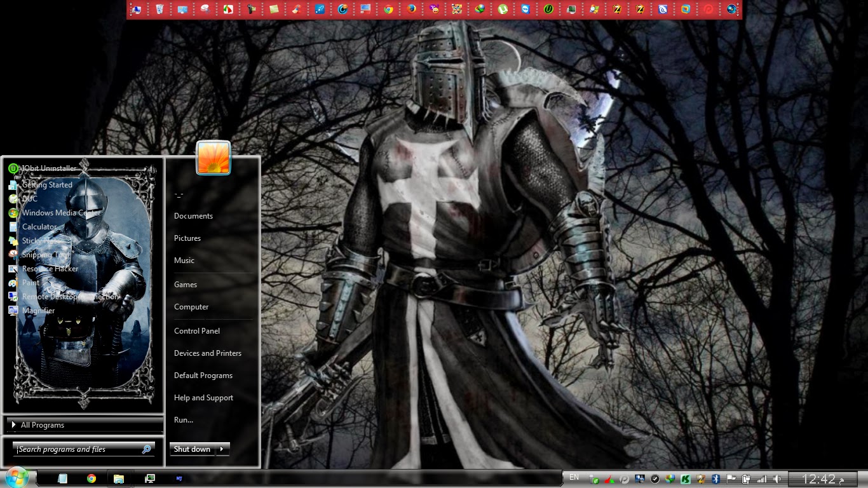Launch TeamViewer from top dock
Viewport: 868px width, 488px height.
coord(526,10)
